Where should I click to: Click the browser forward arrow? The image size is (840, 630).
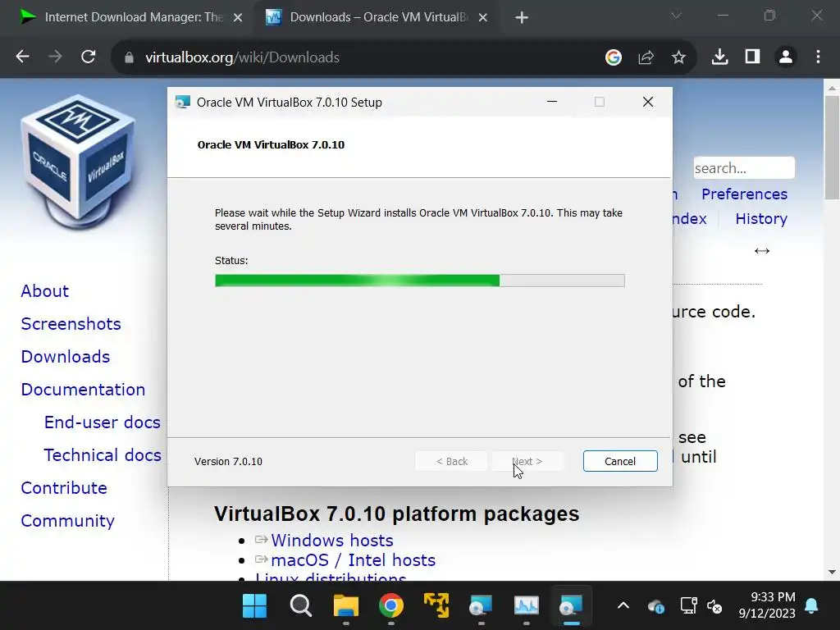[x=55, y=57]
